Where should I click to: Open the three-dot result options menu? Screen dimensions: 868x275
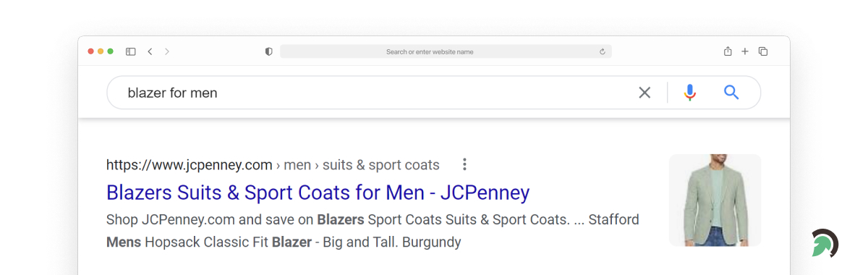click(465, 164)
